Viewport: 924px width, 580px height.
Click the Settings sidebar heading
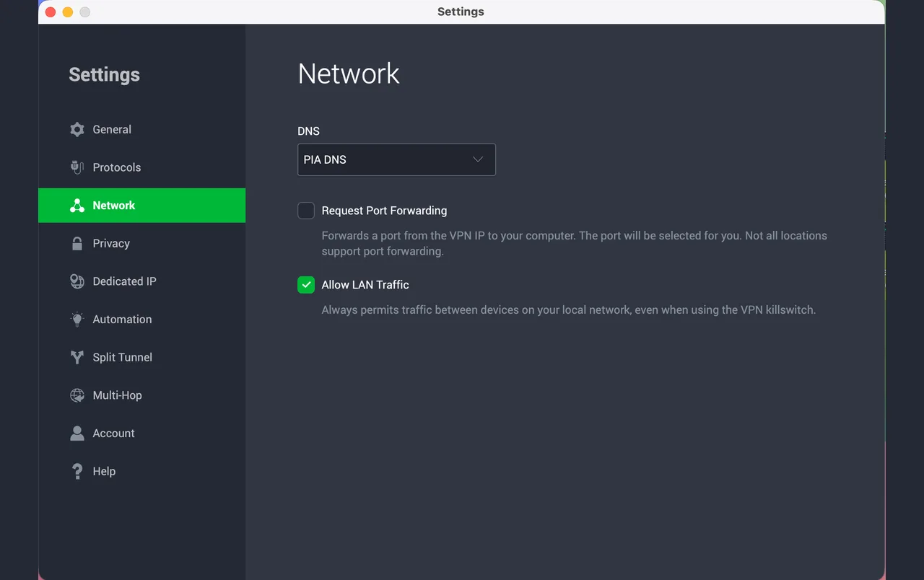(x=104, y=74)
